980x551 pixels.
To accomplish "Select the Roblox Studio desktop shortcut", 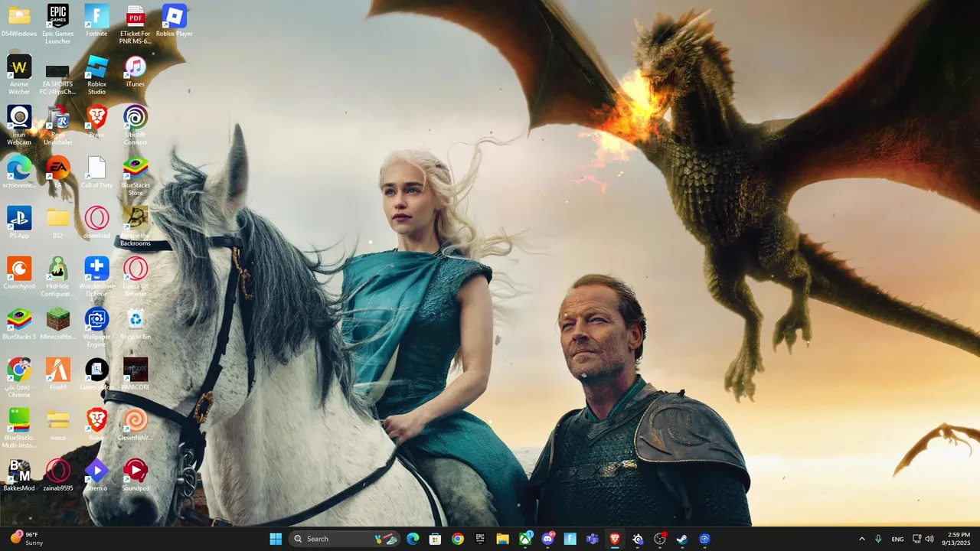I will (96, 74).
